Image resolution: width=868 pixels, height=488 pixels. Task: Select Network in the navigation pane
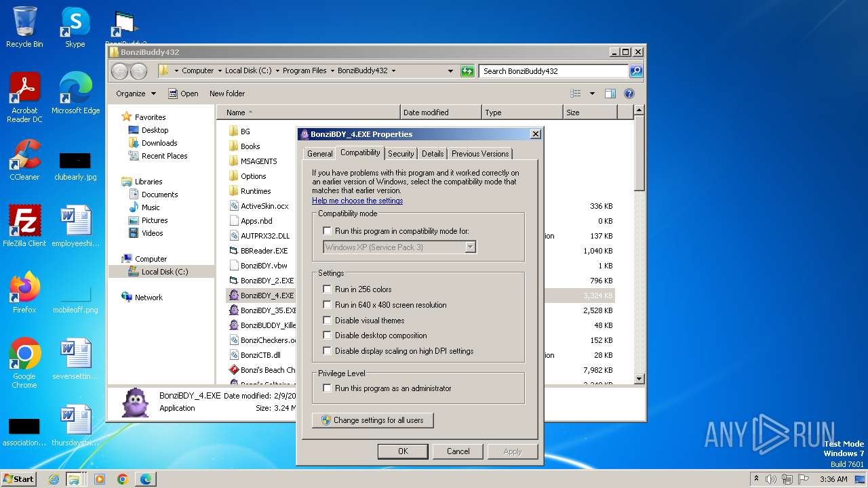coord(149,298)
